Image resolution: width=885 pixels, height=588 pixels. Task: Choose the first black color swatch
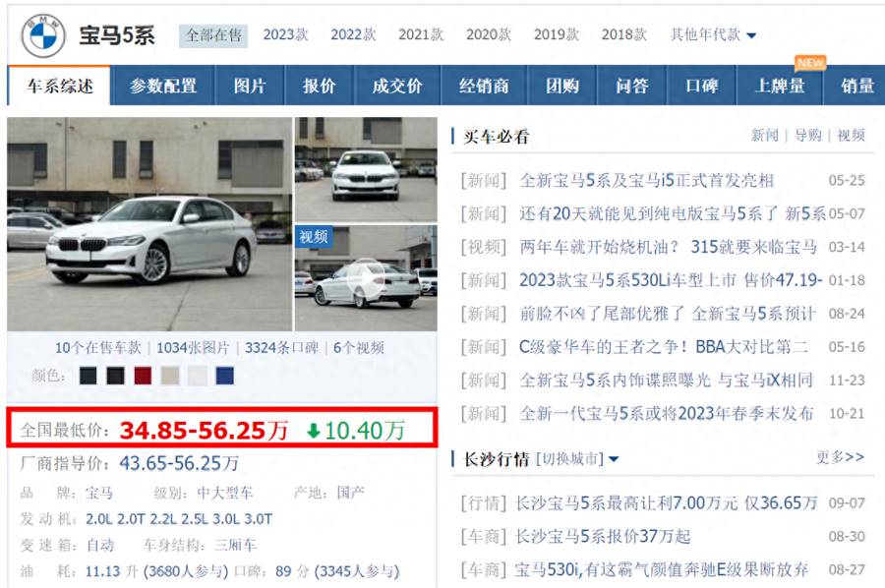click(x=88, y=376)
